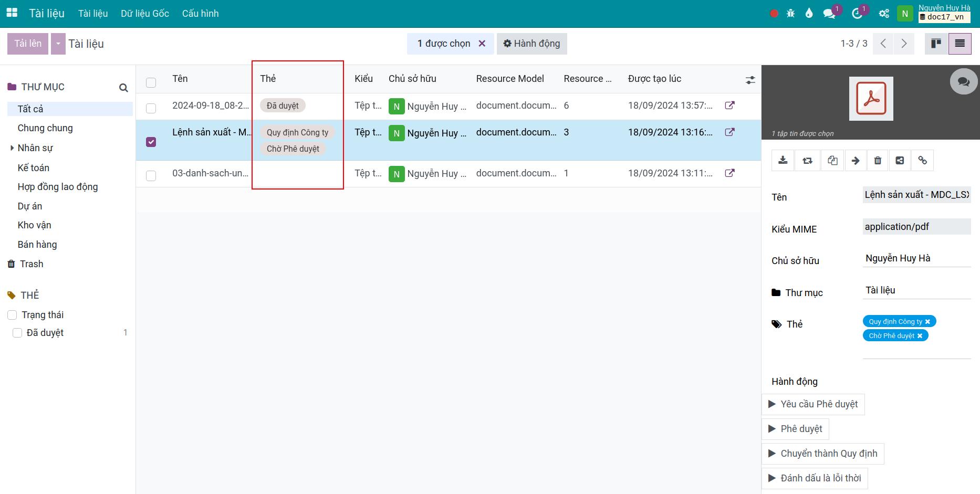Run the Chuyển thành Quy định action

point(823,454)
